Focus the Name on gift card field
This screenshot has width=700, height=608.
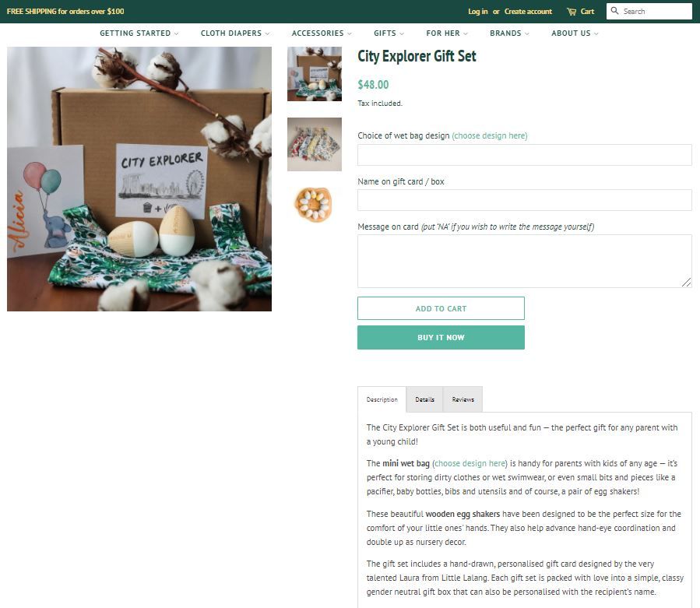(525, 200)
